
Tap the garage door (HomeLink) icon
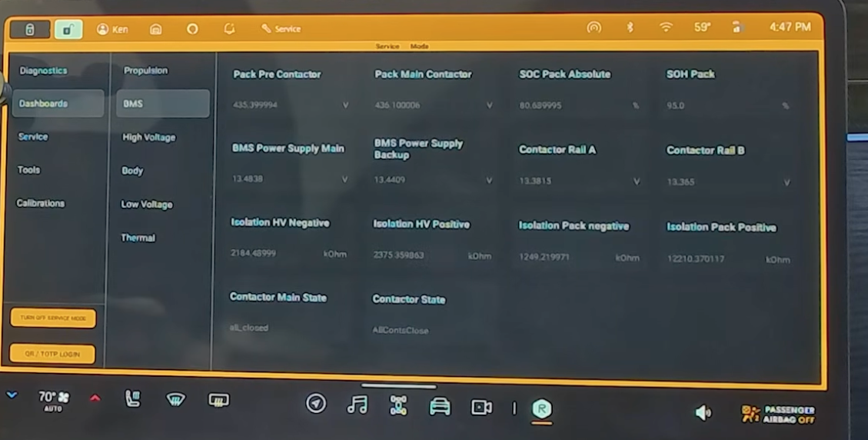(x=156, y=28)
